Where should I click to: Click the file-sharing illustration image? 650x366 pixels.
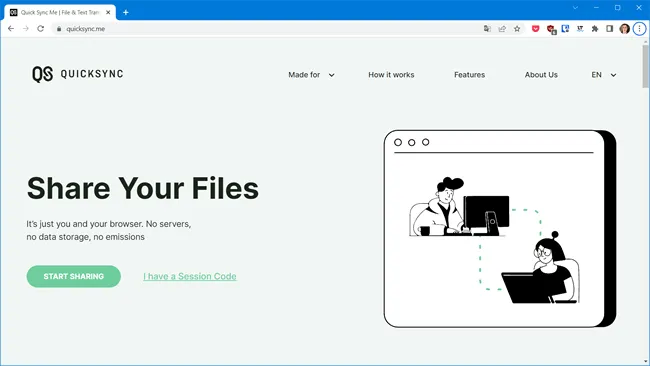click(x=500, y=229)
